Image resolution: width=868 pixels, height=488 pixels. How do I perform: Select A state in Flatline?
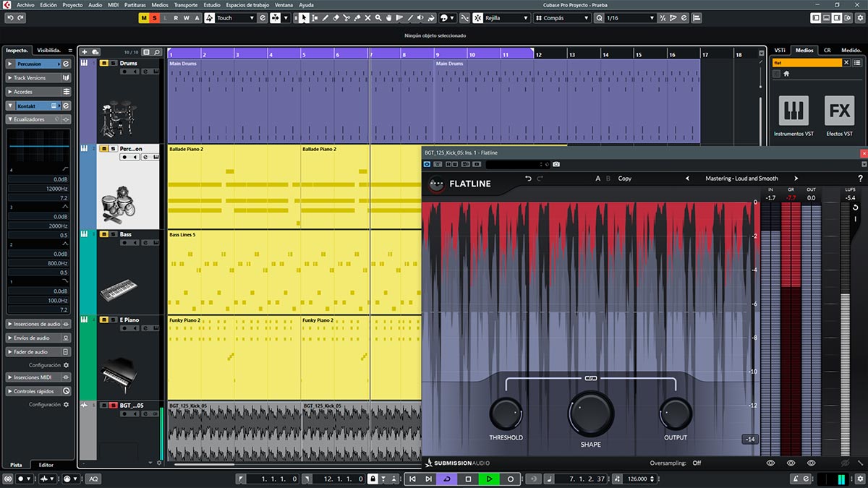click(597, 179)
